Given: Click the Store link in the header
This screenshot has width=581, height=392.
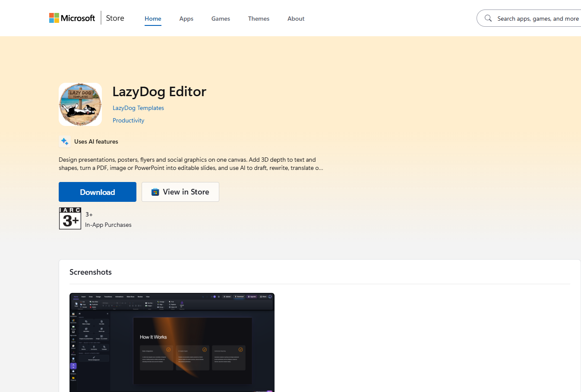Looking at the screenshot, I should click(x=115, y=18).
